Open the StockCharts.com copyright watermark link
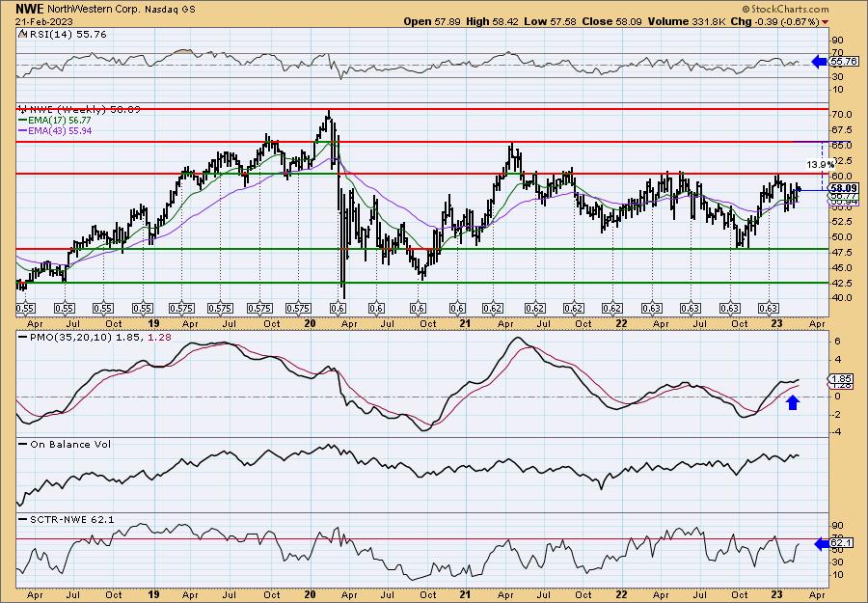Image resolution: width=868 pixels, height=603 pixels. coord(785,9)
